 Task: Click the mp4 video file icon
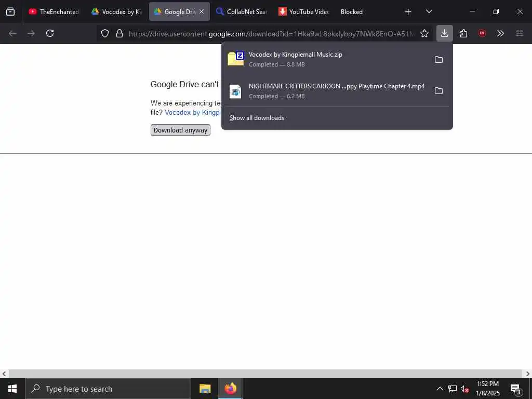[235, 91]
